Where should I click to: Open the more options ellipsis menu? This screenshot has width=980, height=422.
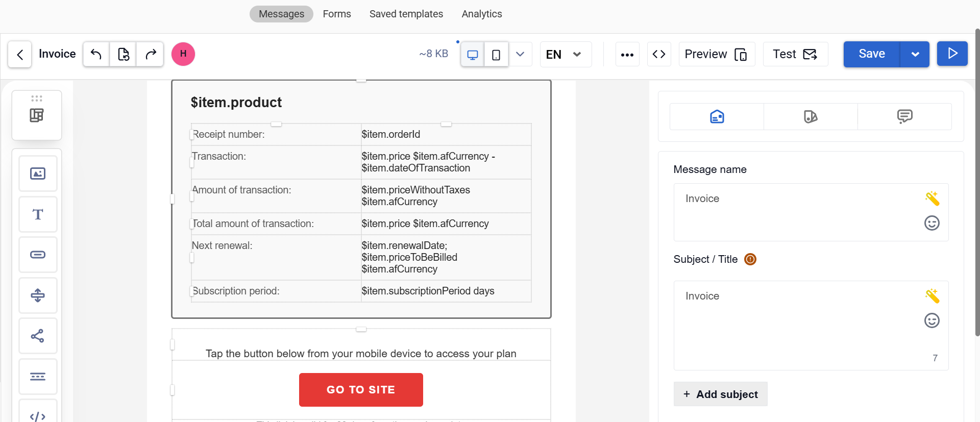coord(627,55)
